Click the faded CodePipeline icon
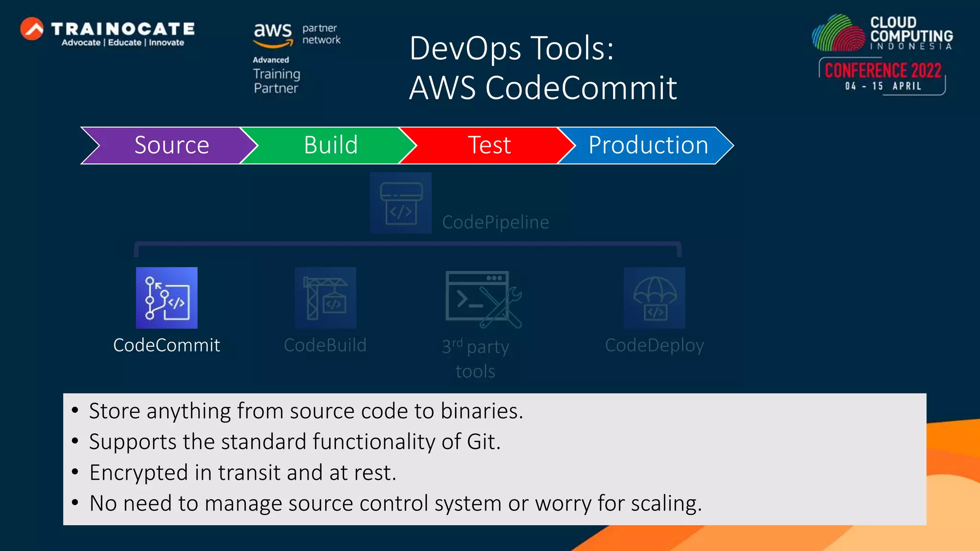 coord(401,203)
